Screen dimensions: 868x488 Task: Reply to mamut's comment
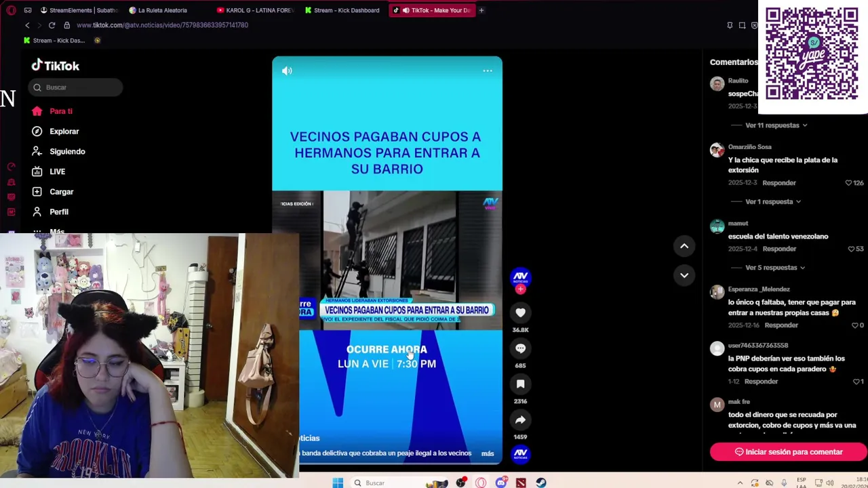(x=779, y=249)
